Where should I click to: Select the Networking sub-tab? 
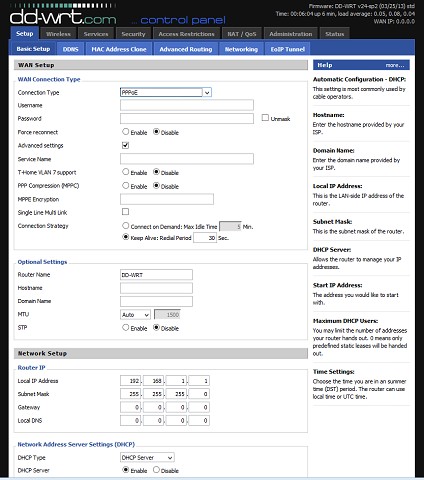tap(241, 49)
